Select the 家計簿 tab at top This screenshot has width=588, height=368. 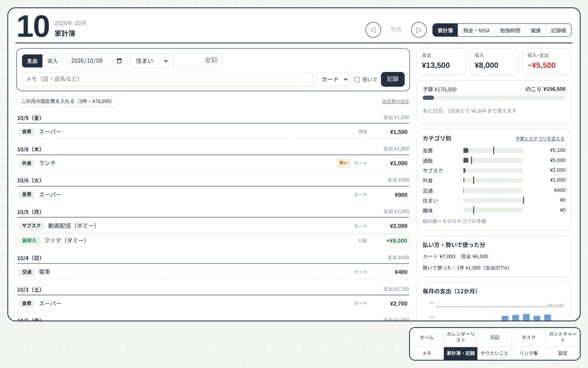pyautogui.click(x=445, y=30)
